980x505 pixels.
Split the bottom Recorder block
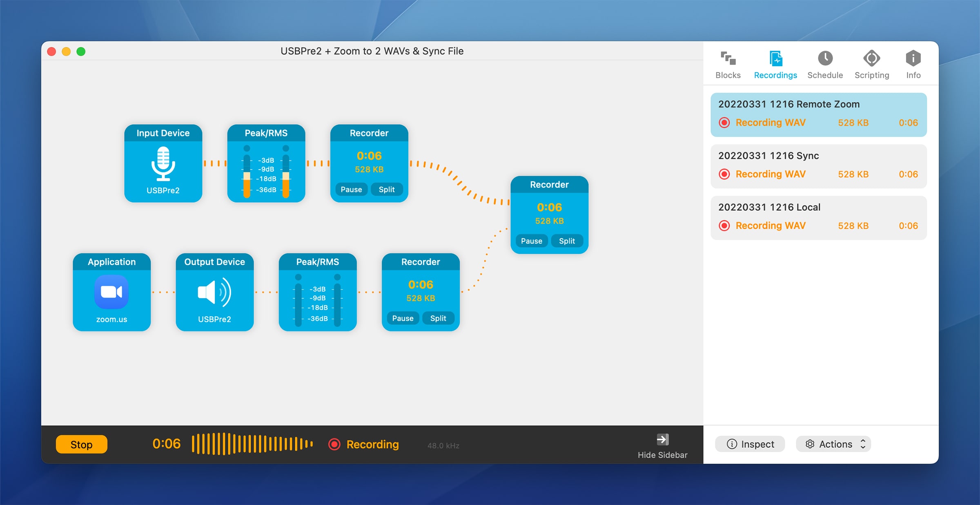coord(438,318)
